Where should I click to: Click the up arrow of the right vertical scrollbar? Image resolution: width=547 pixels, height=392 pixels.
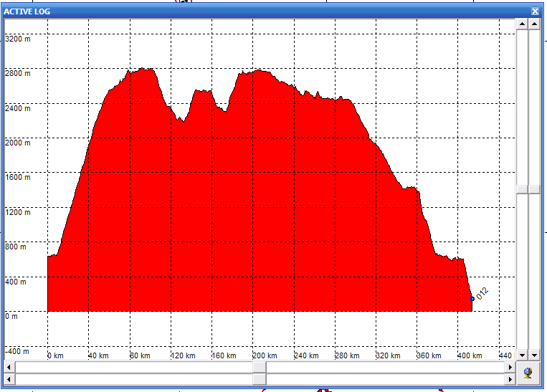(534, 24)
